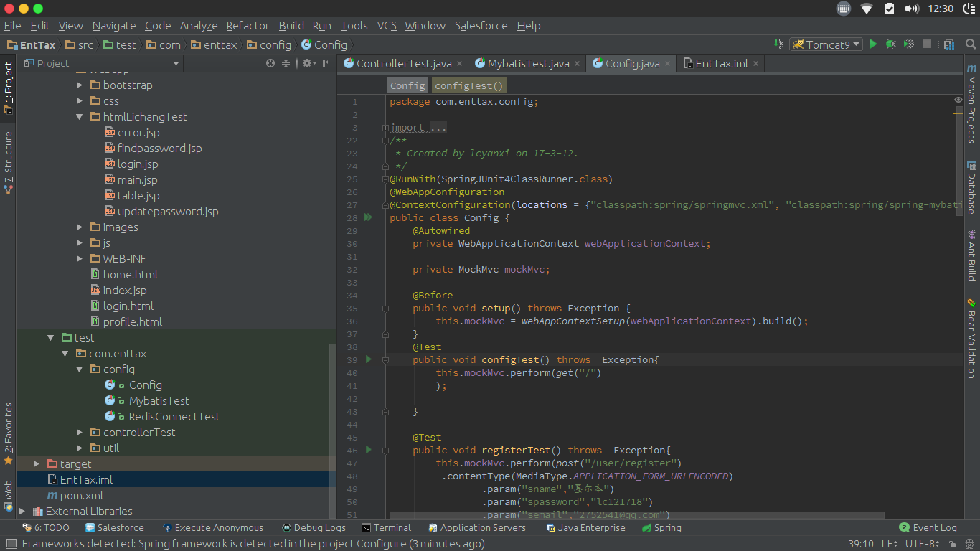Image resolution: width=980 pixels, height=551 pixels.
Task: Click the cursor position 39:10 indicator
Action: click(x=860, y=544)
